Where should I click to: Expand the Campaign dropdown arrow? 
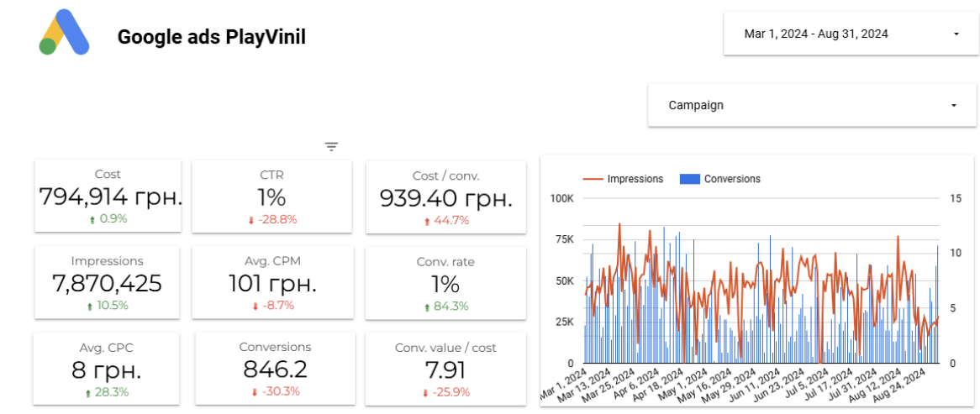[954, 106]
